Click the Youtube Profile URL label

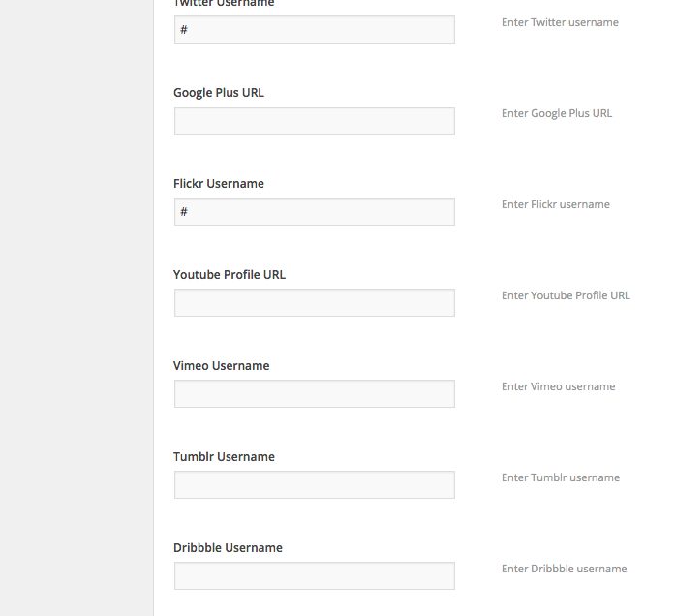[230, 275]
